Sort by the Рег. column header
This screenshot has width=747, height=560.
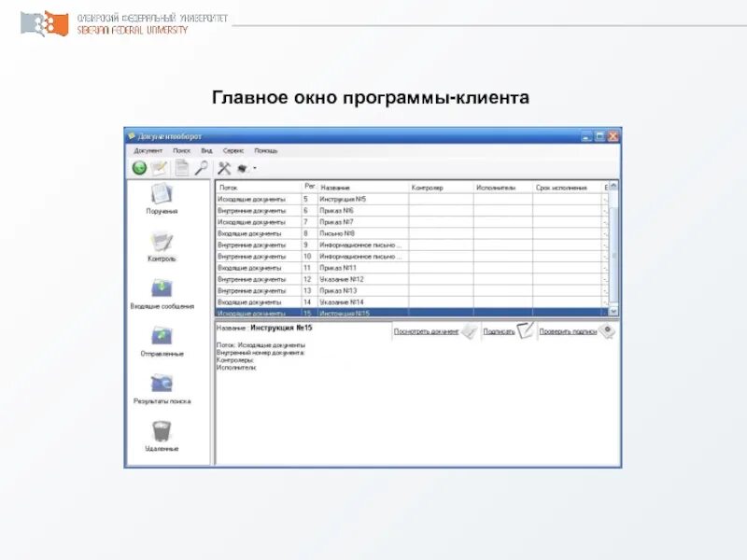(310, 188)
